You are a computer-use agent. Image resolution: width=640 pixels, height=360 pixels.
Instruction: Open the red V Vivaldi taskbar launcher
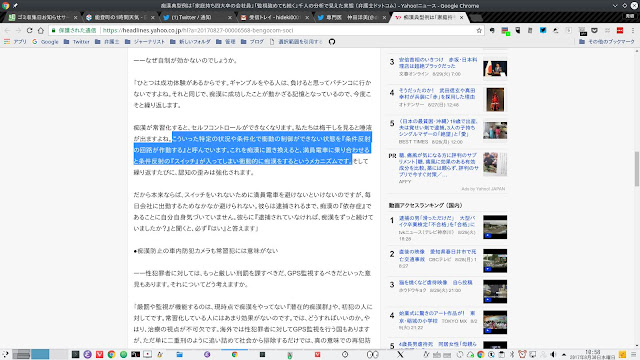[99, 354]
